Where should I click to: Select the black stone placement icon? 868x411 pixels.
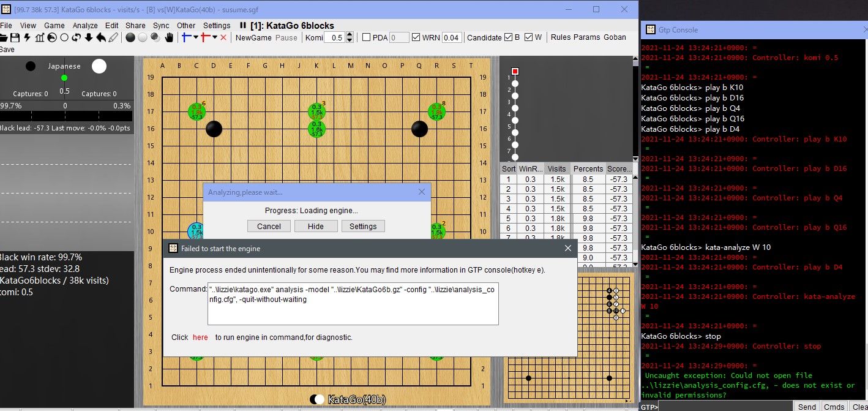[x=130, y=38]
